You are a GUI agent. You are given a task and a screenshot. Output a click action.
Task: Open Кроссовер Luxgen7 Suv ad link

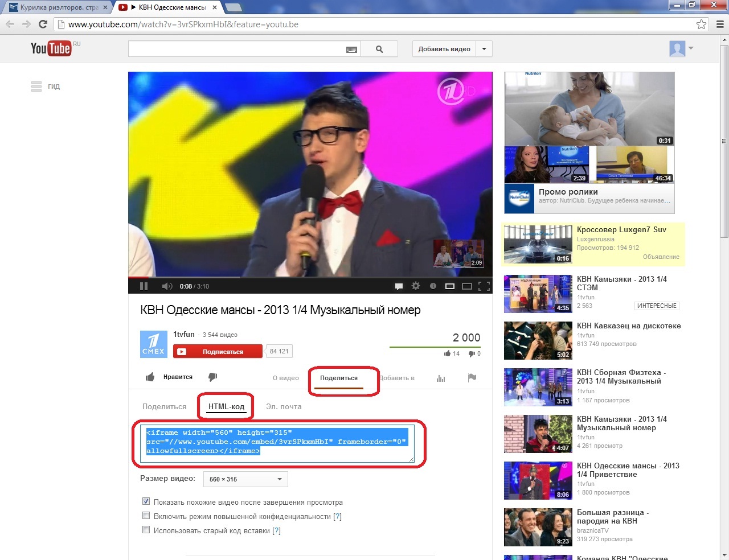[x=621, y=230]
